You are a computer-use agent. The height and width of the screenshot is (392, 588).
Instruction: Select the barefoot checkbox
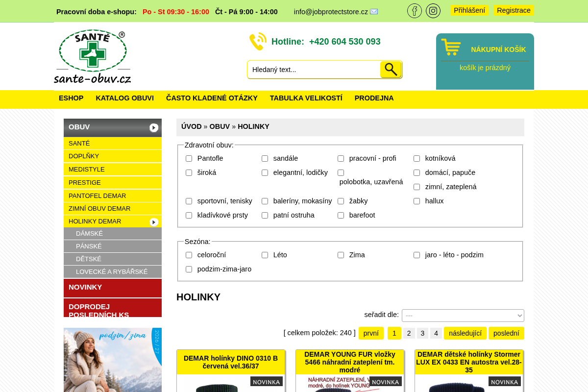[341, 216]
